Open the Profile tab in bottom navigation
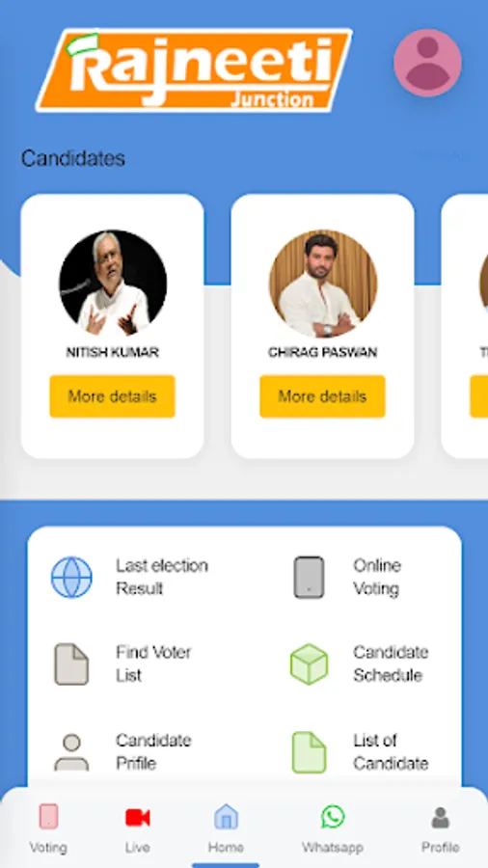 (x=441, y=829)
